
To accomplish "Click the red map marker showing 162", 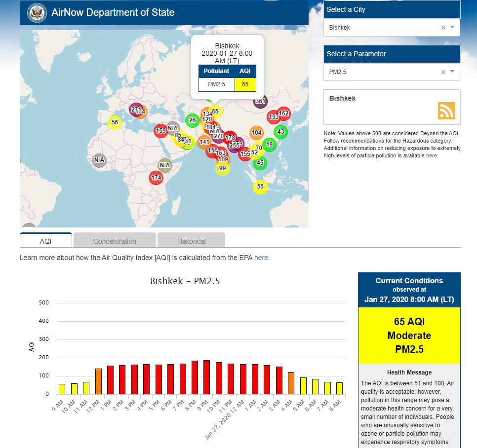I will 283,114.
